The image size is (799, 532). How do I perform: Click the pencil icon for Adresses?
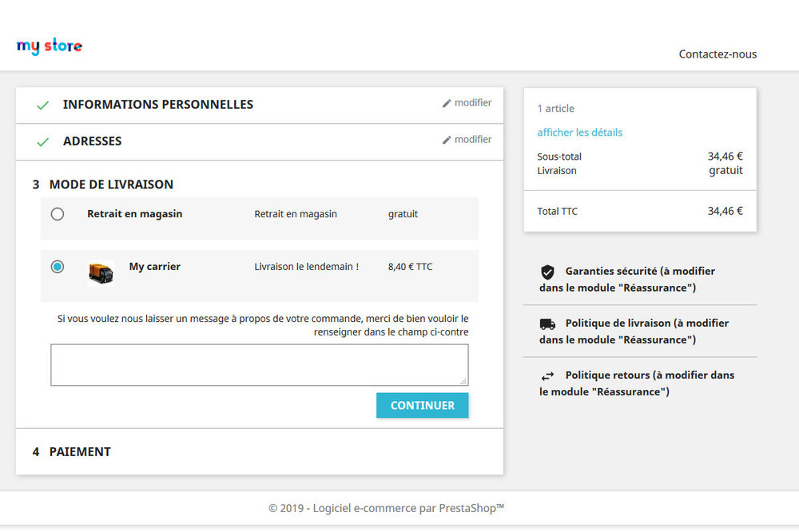[x=447, y=140]
